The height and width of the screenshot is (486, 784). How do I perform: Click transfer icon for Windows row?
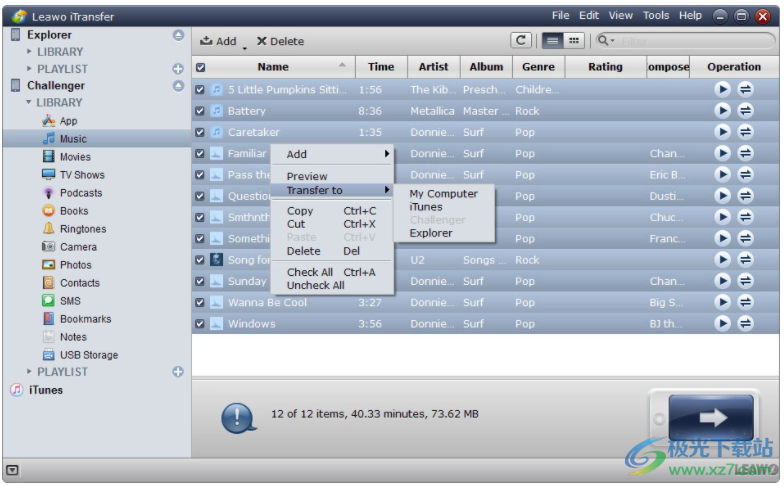[745, 324]
